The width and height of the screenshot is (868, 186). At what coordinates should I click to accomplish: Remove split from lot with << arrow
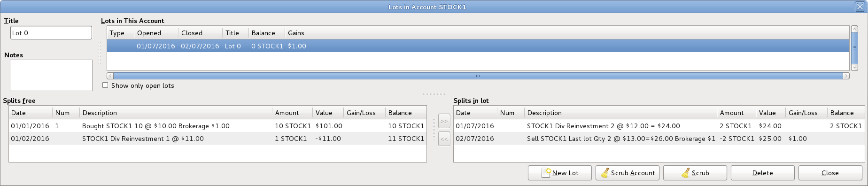(x=444, y=139)
